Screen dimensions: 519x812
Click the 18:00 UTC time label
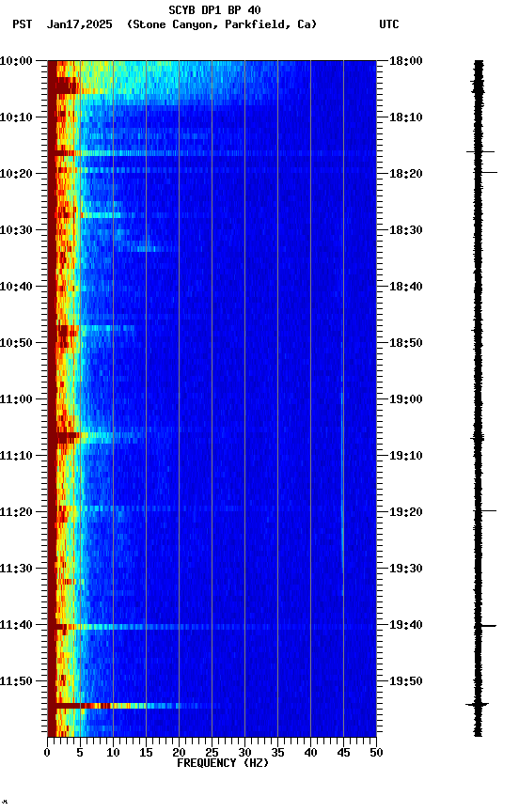[x=406, y=61]
